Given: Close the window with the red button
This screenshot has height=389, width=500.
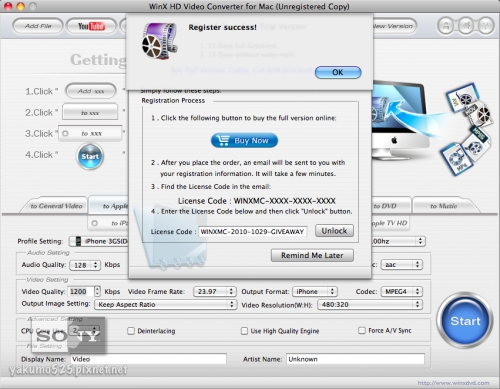Looking at the screenshot, I should coord(8,6).
